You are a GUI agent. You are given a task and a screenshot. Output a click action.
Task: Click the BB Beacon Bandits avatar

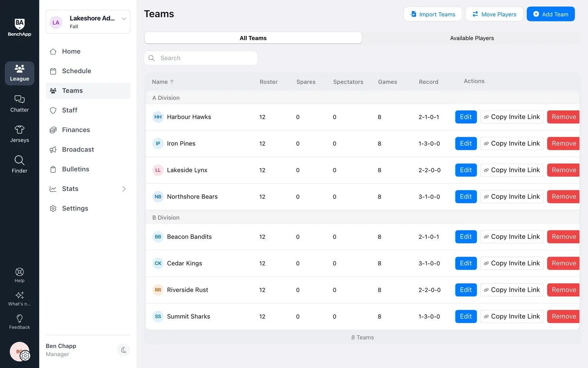point(158,237)
